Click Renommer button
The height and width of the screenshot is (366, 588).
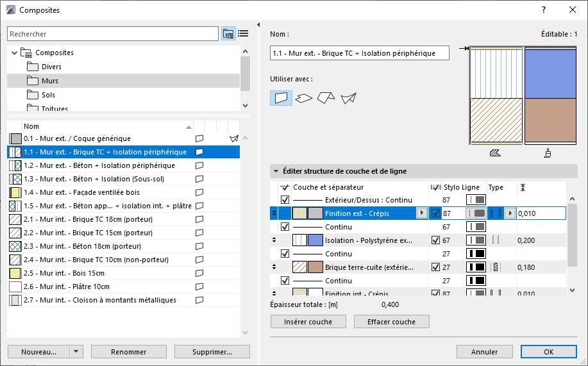point(129,352)
